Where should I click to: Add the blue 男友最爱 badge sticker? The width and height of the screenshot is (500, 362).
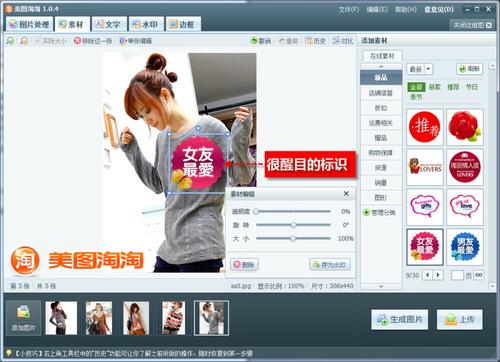coord(465,247)
